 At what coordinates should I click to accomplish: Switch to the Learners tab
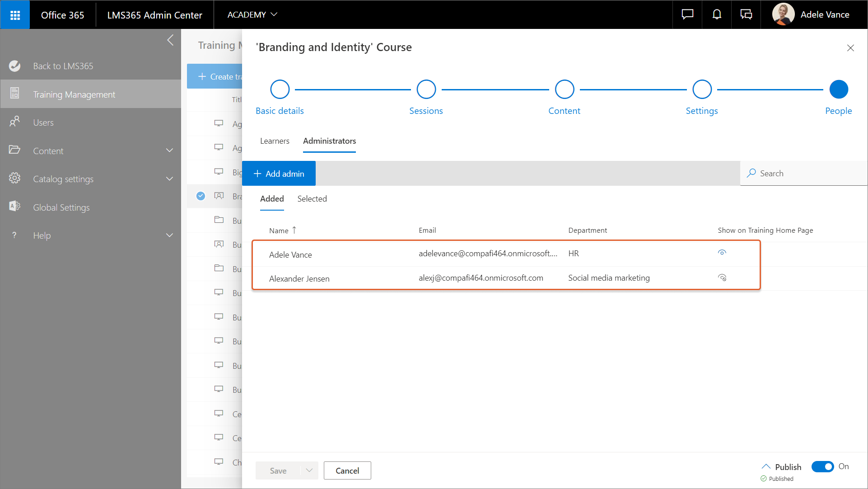(x=275, y=141)
